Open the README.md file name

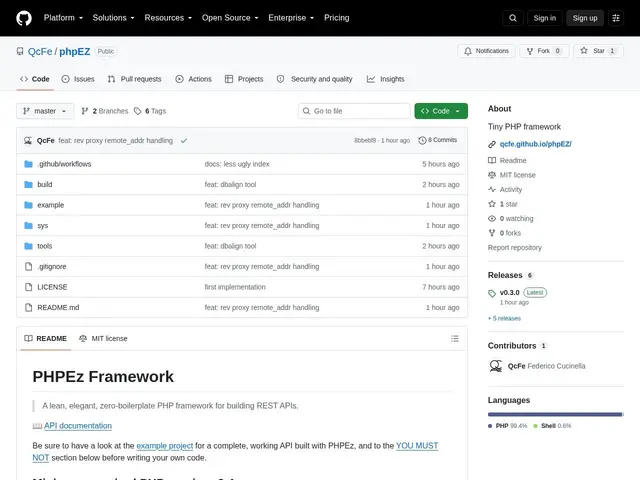(x=58, y=307)
